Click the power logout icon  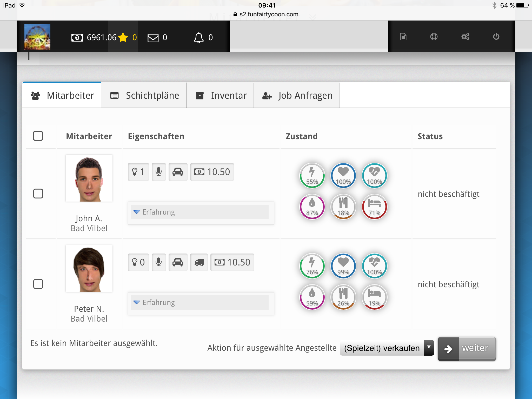click(496, 37)
